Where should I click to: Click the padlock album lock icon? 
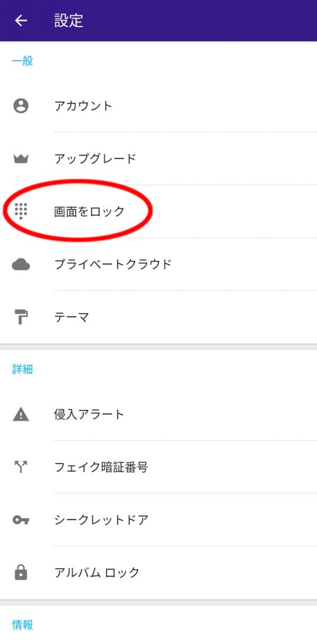click(x=21, y=572)
